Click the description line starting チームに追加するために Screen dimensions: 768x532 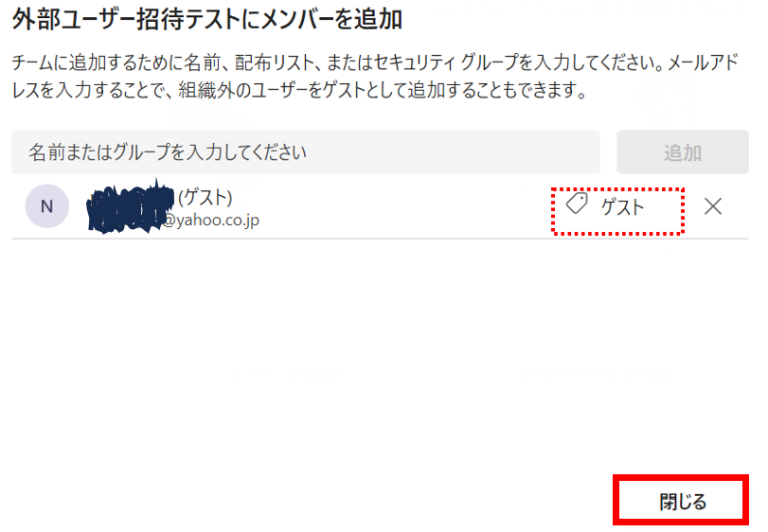click(x=375, y=62)
